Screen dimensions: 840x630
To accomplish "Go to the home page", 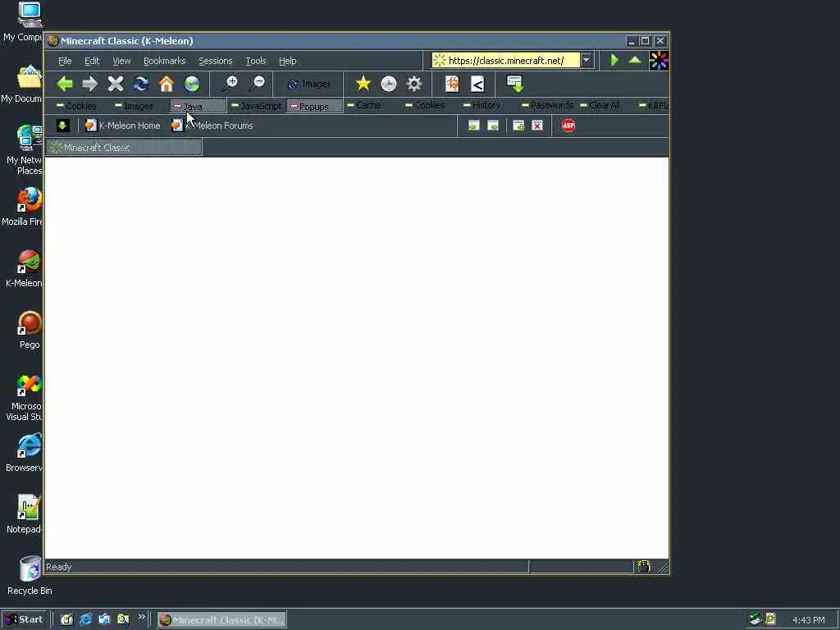I will click(x=166, y=84).
